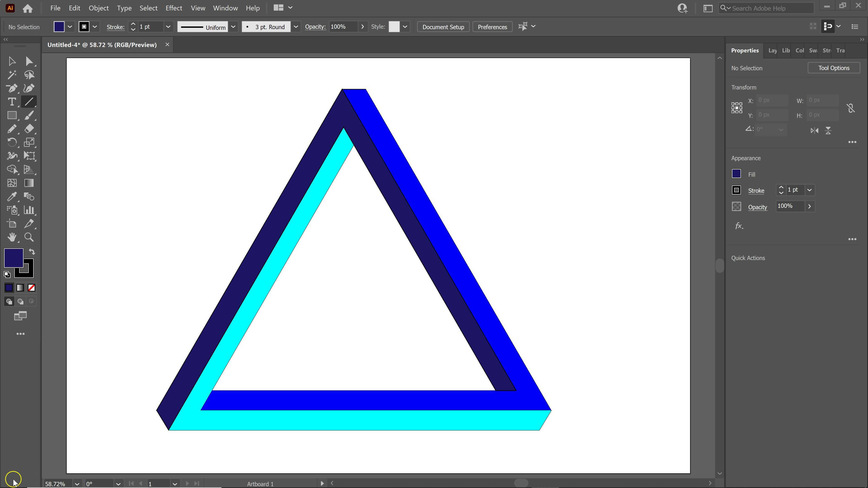Image resolution: width=868 pixels, height=488 pixels.
Task: Select the Rectangle tool
Action: pyautogui.click(x=12, y=115)
